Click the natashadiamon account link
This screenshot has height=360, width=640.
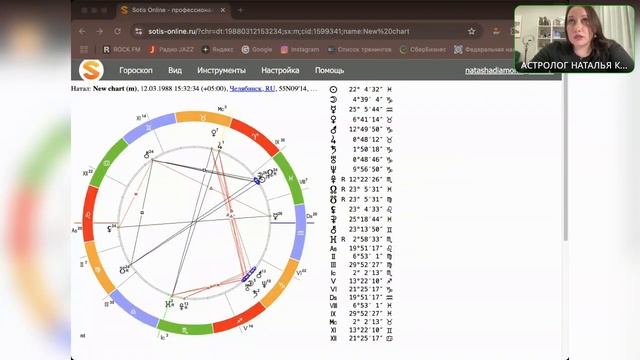pyautogui.click(x=490, y=70)
